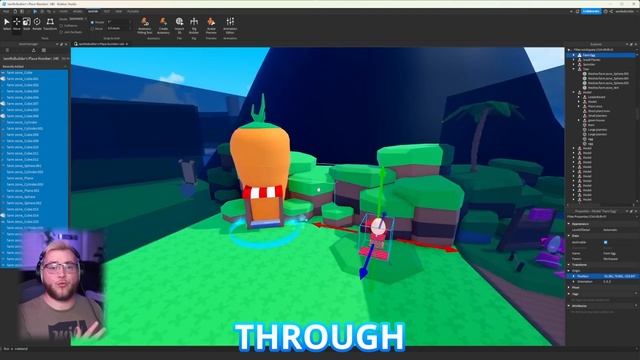Select farm zone_Cylinder in Asset Manager list

click(x=22, y=122)
